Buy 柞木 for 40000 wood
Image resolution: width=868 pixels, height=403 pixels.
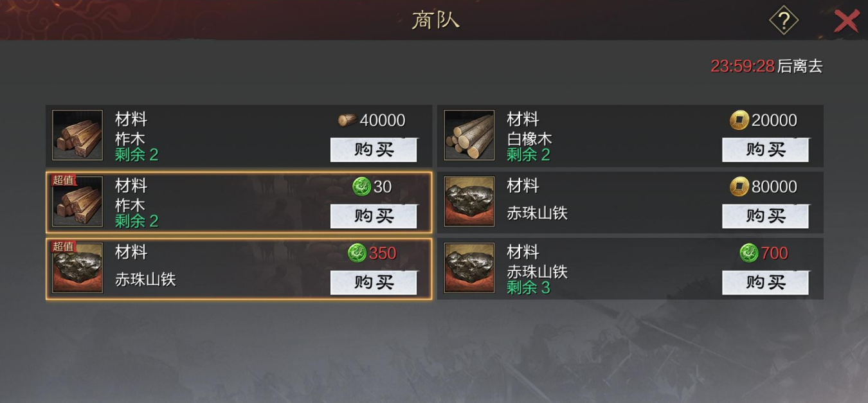(x=374, y=150)
